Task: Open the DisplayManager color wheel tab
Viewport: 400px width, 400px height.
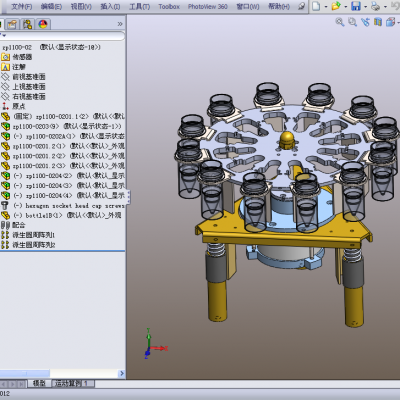Action: 43,24
